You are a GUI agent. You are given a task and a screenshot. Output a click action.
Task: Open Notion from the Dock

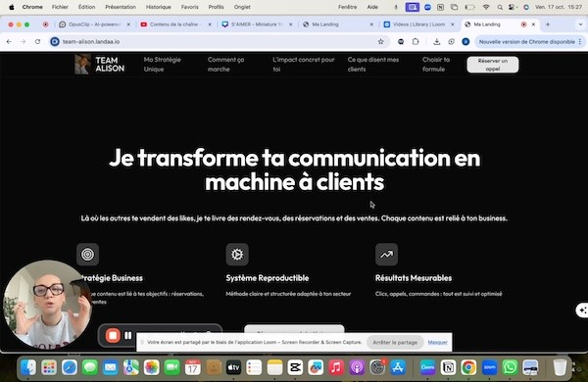point(448,367)
